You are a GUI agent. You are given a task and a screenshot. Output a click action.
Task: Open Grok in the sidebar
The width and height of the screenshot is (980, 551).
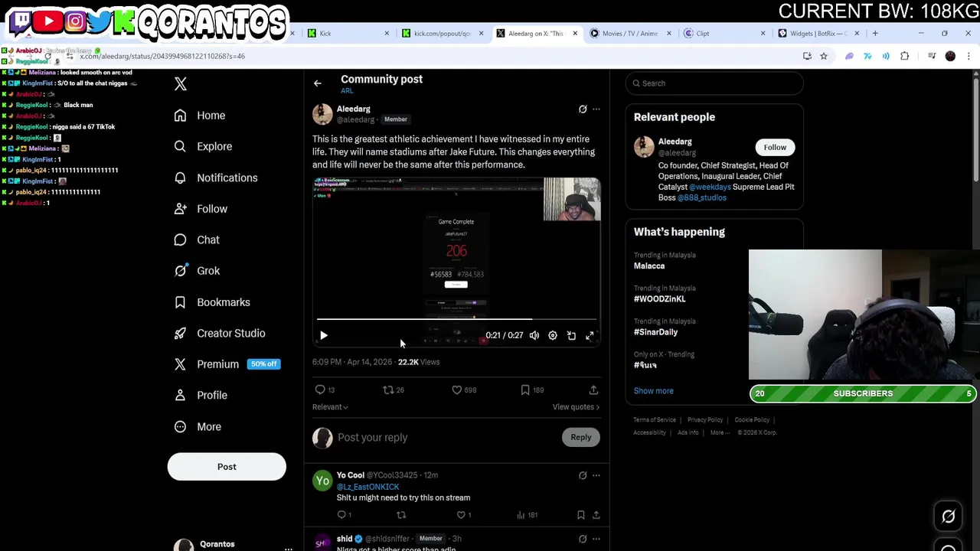point(197,271)
